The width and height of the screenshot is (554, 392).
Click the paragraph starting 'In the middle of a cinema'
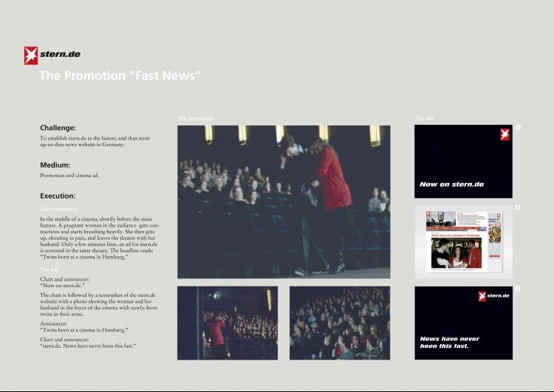coord(99,238)
